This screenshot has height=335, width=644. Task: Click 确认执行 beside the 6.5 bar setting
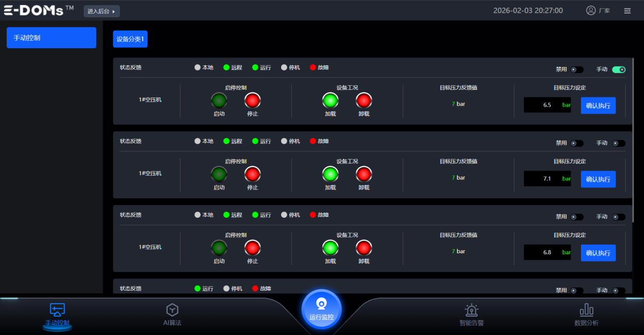click(x=598, y=106)
